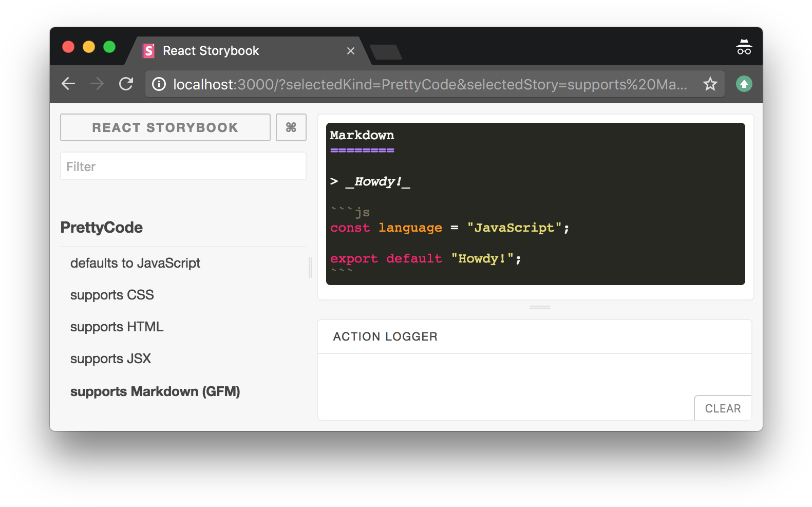Select the 'supports CSS' story

112,295
